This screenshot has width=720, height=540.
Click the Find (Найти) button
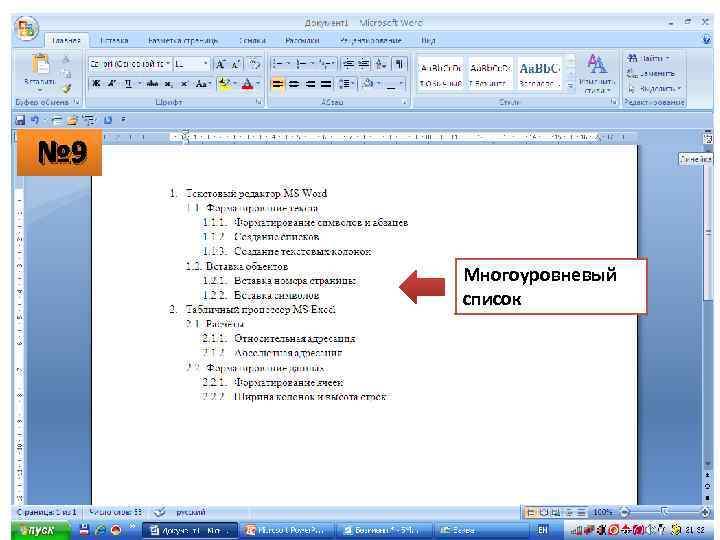[648, 58]
